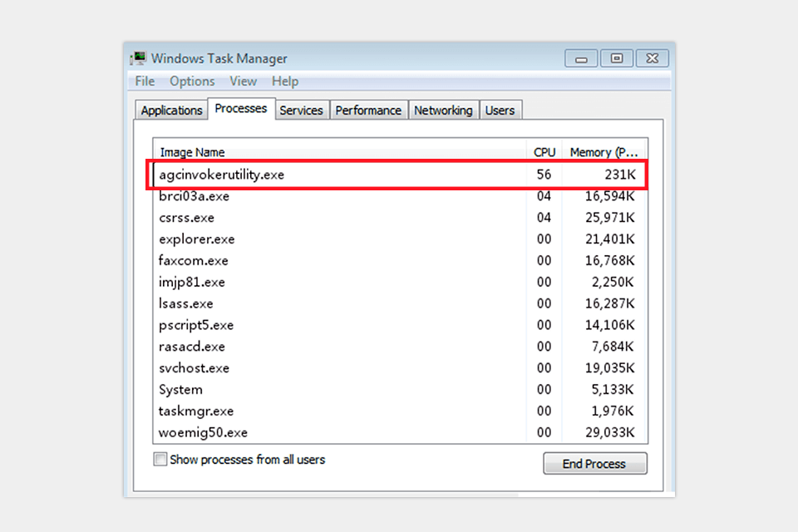Open the Help menu
Viewport: 798px width, 532px height.
point(285,81)
